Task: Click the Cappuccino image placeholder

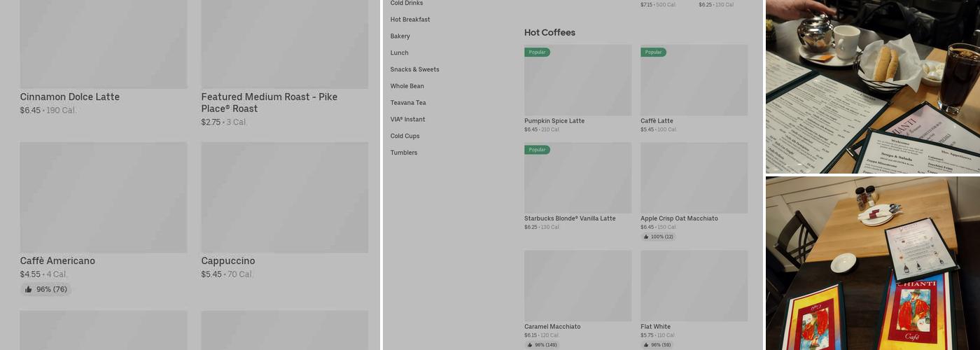Action: [285, 197]
